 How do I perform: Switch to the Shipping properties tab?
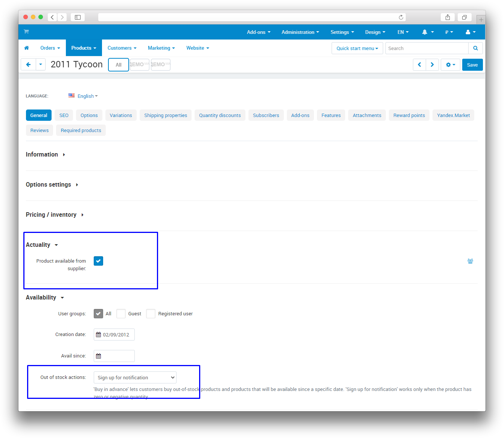pos(165,116)
